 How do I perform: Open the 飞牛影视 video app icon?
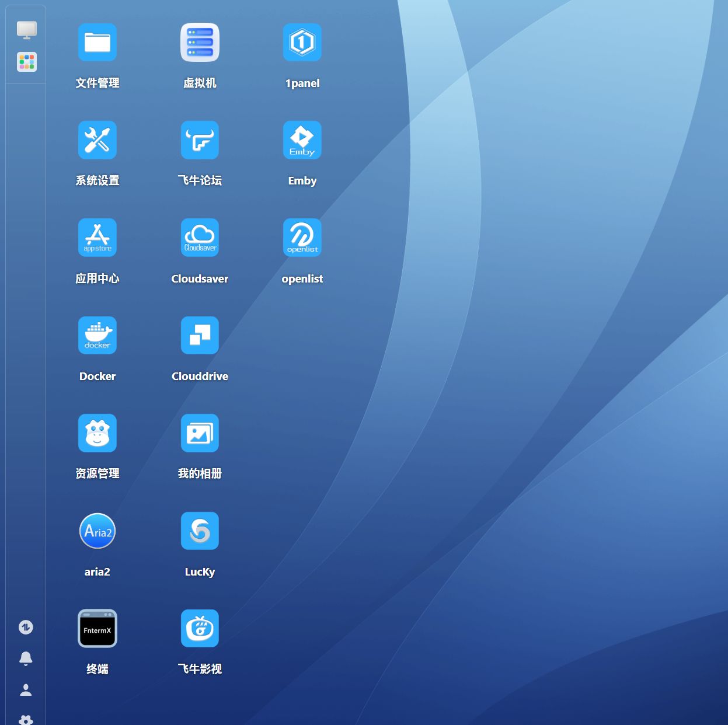click(200, 629)
